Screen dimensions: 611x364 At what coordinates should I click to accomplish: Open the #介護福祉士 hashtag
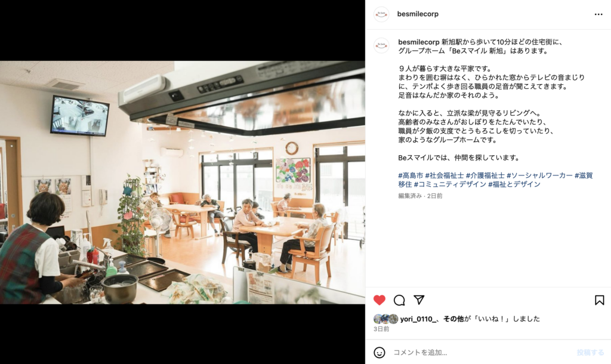click(485, 175)
